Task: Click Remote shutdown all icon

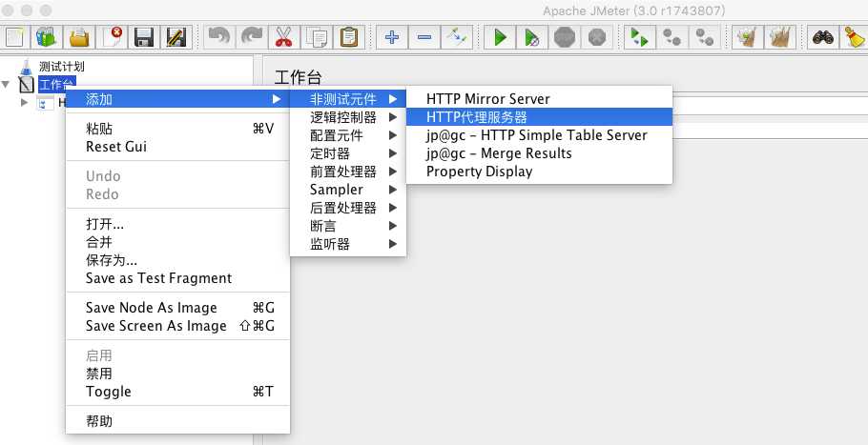Action: (x=705, y=37)
